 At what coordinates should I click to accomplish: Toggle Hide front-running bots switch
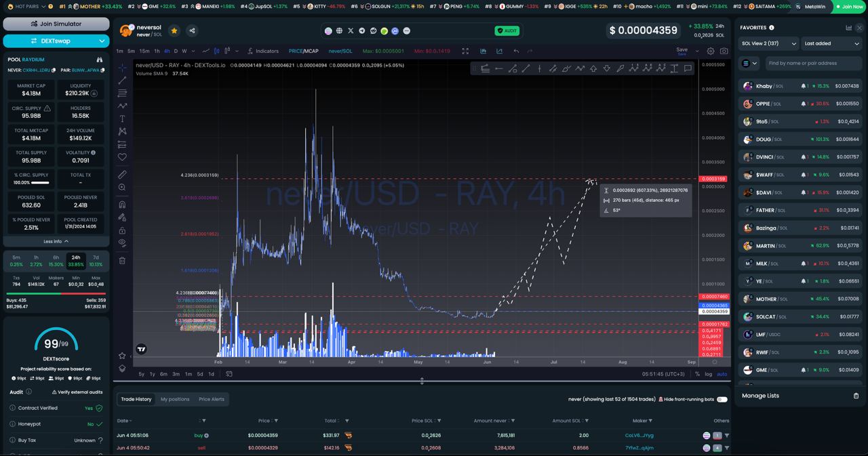pyautogui.click(x=722, y=399)
